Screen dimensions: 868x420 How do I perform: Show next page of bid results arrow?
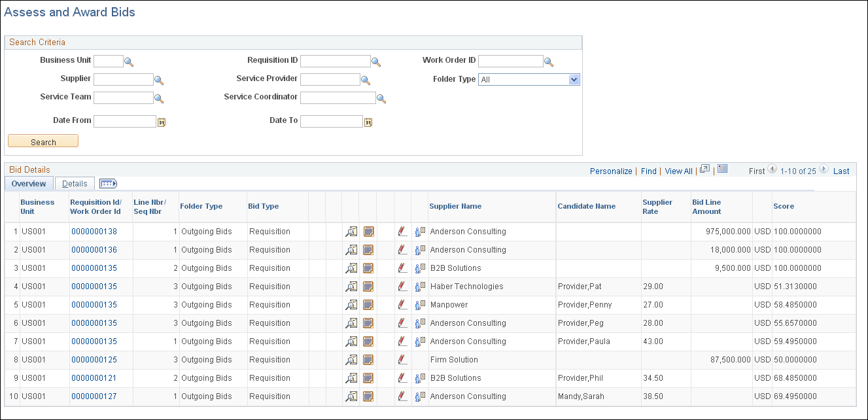click(824, 171)
